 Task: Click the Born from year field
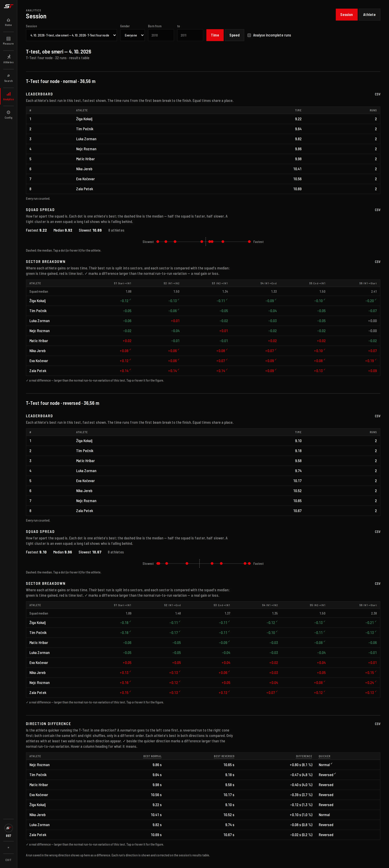pos(161,35)
